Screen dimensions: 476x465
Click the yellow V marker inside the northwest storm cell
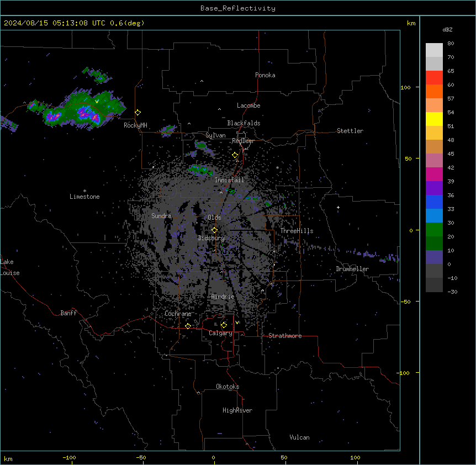click(97, 102)
